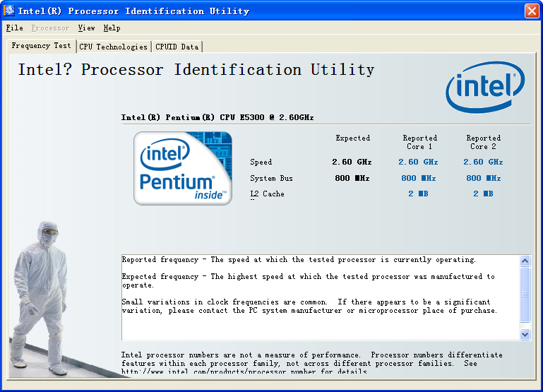
Task: Click the Reported Core 1 speed value
Action: coord(418,162)
